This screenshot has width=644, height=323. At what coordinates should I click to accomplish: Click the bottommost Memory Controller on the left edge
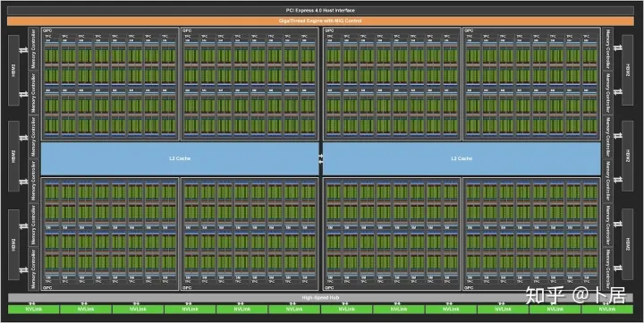pos(33,268)
